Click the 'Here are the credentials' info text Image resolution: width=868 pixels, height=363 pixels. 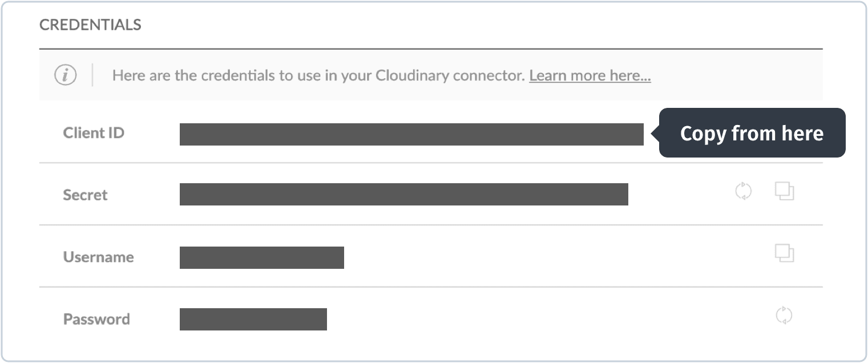click(318, 75)
